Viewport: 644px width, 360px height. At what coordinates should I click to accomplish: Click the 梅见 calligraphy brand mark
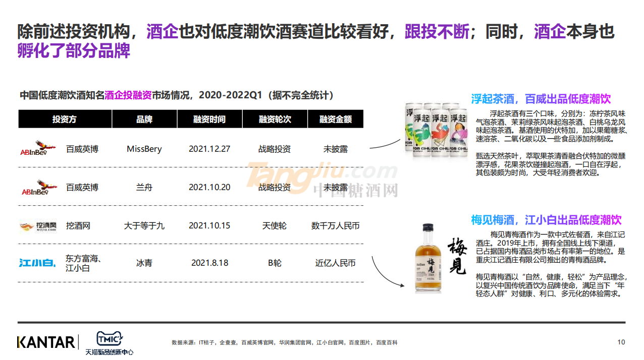point(457,256)
